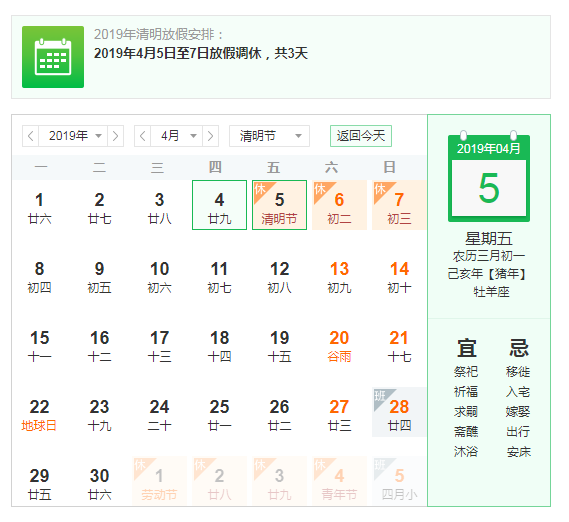Screen dimensions: 569x522
Task: Click the 返回今天 button
Action: pyautogui.click(x=361, y=136)
